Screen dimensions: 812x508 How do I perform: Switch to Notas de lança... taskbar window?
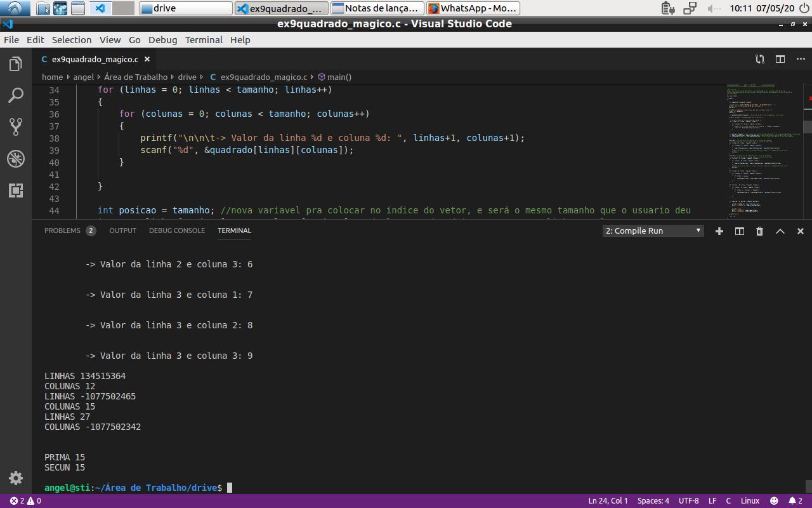click(377, 8)
